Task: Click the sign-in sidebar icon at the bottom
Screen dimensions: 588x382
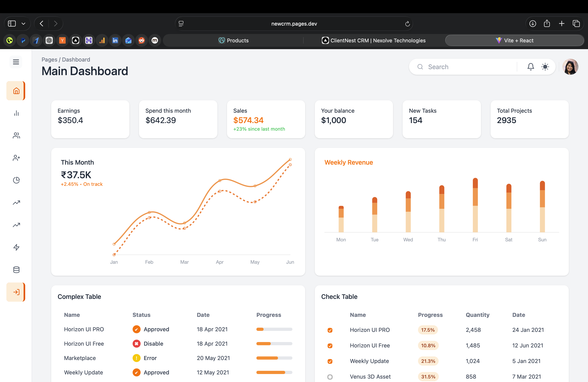Action: tap(16, 292)
